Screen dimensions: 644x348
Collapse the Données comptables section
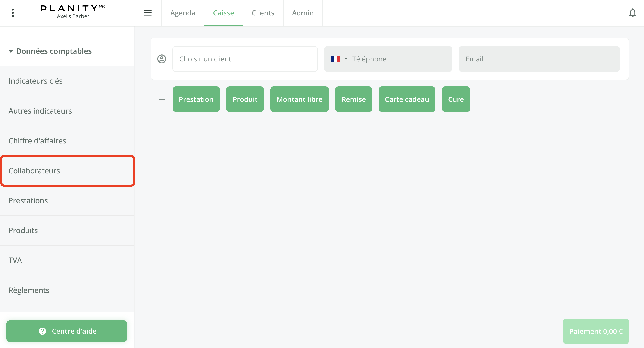(10, 51)
